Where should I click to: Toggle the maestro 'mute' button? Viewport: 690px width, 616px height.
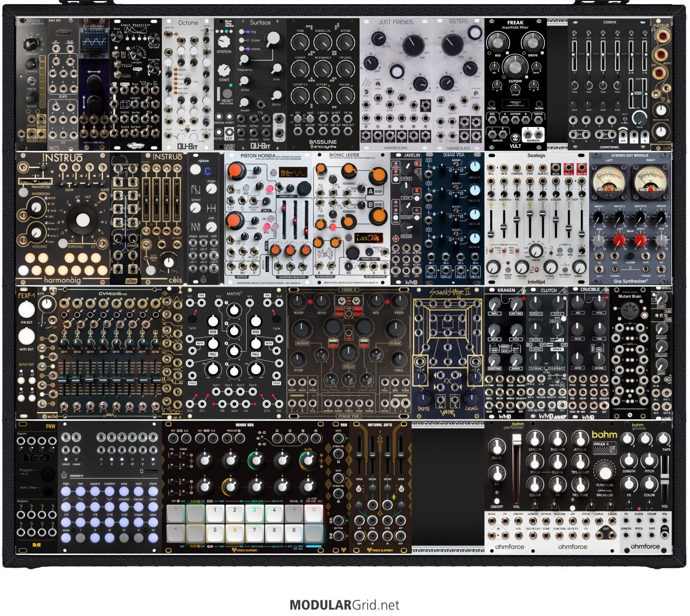[66, 538]
